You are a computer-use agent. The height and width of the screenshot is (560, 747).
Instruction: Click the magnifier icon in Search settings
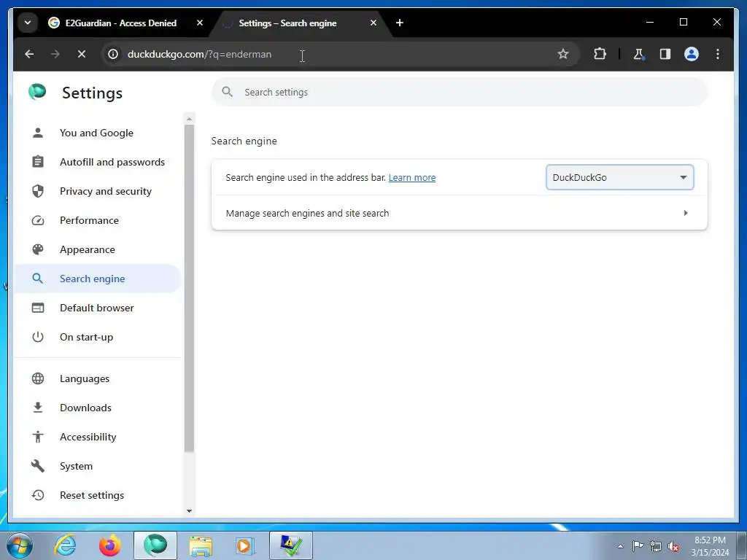click(228, 92)
